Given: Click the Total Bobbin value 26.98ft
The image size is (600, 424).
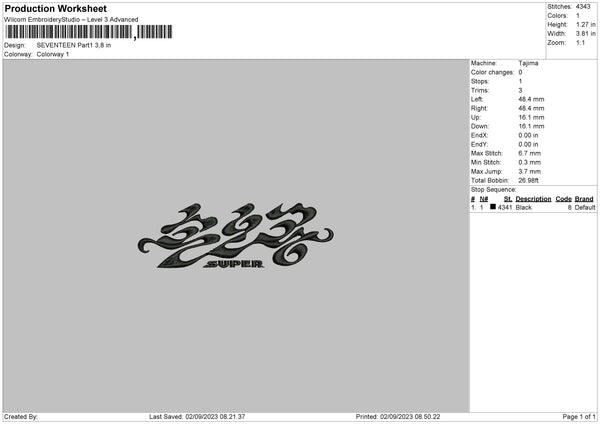Looking at the screenshot, I should pos(528,181).
